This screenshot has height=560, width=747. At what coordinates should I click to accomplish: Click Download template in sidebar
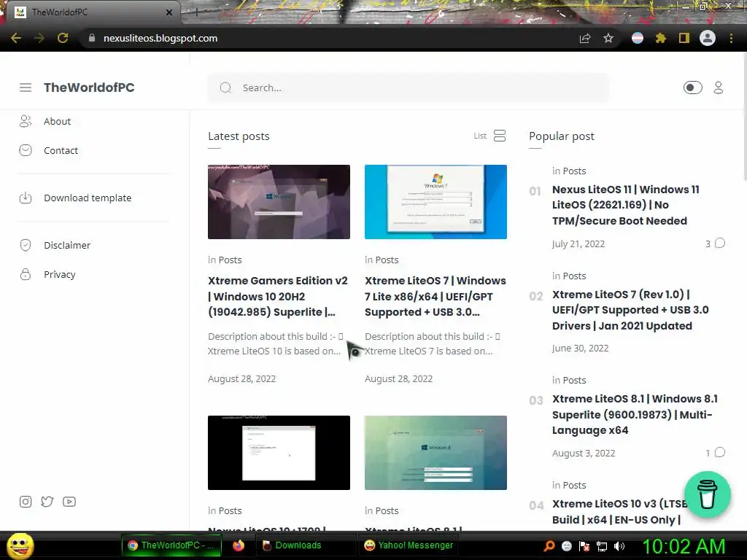(88, 198)
